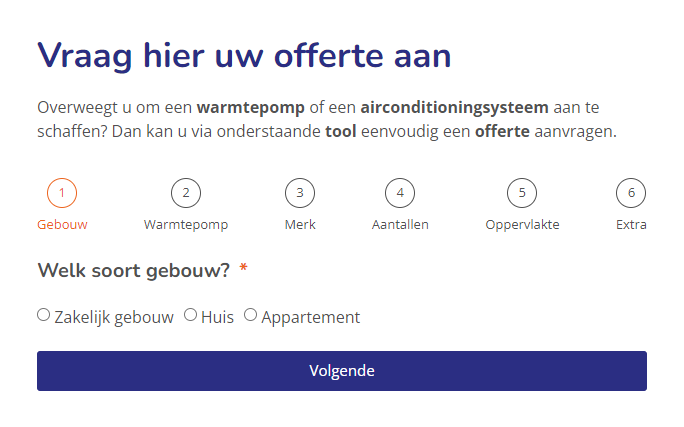Viewport: 684px width, 427px height.
Task: Pick the Appartement radio button
Action: (250, 314)
